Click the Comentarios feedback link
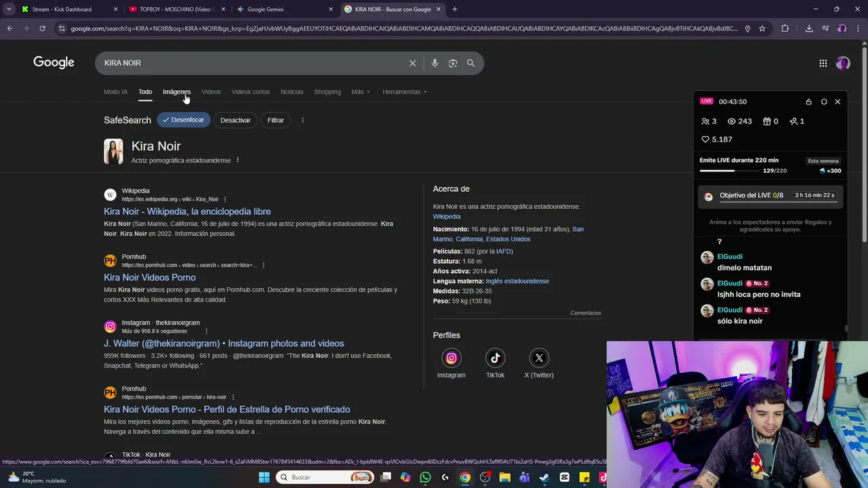Image resolution: width=868 pixels, height=488 pixels. click(586, 313)
